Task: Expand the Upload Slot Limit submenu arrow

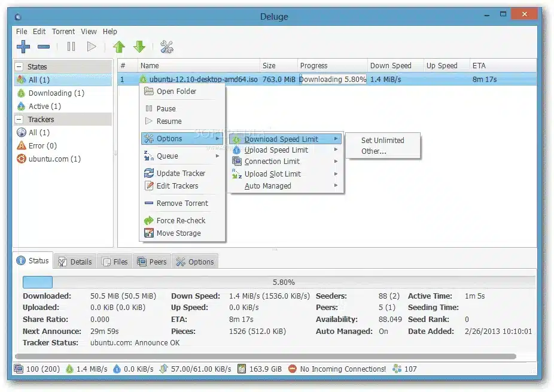Action: coord(336,174)
